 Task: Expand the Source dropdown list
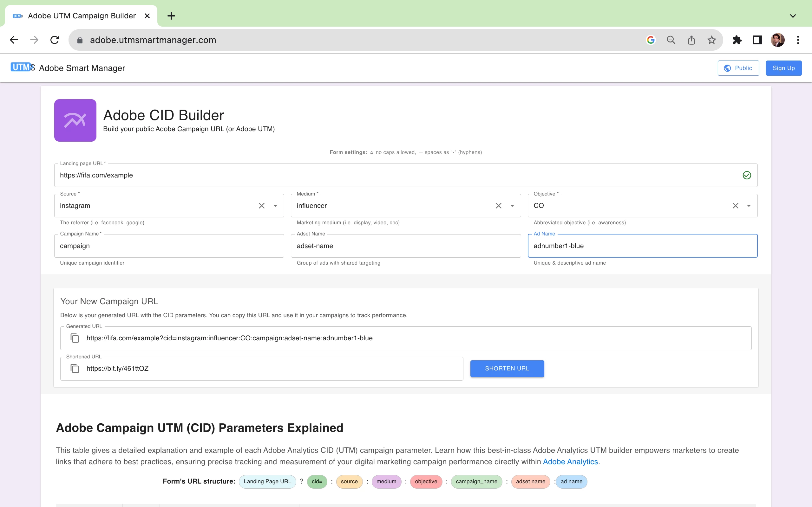(x=275, y=206)
